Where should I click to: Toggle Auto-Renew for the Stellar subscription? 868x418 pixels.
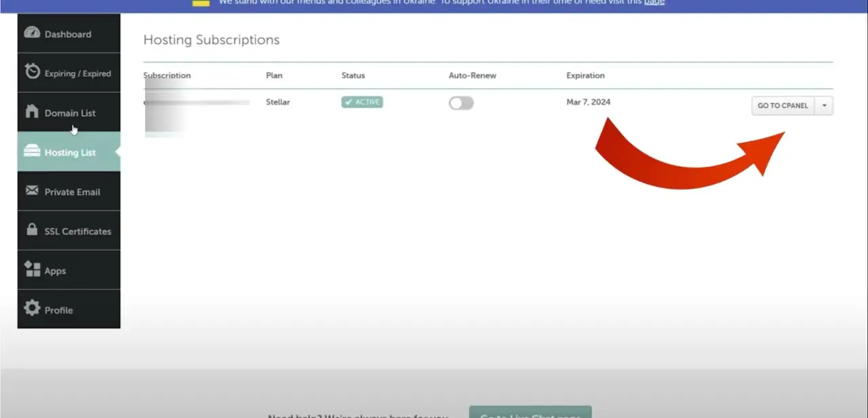pyautogui.click(x=461, y=103)
